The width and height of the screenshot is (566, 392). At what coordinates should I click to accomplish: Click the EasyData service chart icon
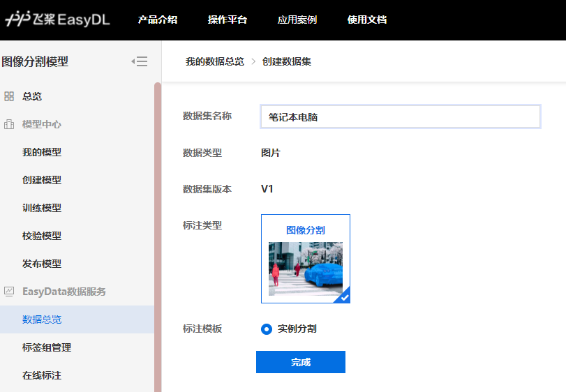coord(9,292)
